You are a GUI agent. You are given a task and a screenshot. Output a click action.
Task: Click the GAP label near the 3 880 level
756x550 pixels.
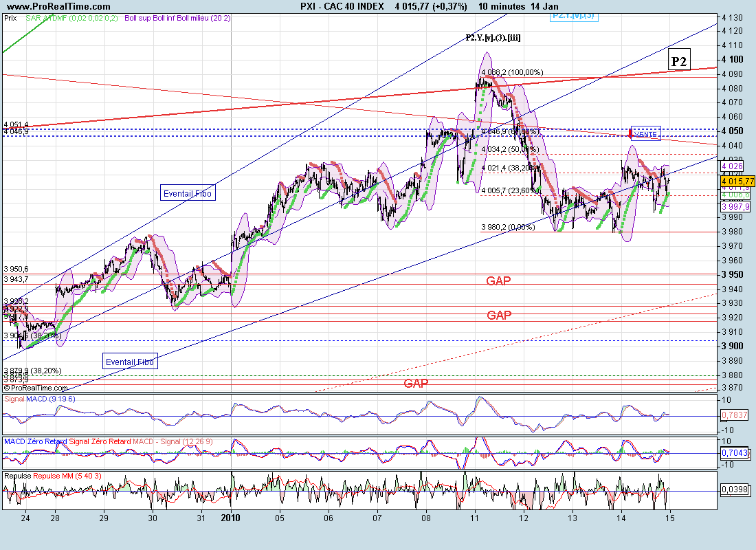[416, 384]
